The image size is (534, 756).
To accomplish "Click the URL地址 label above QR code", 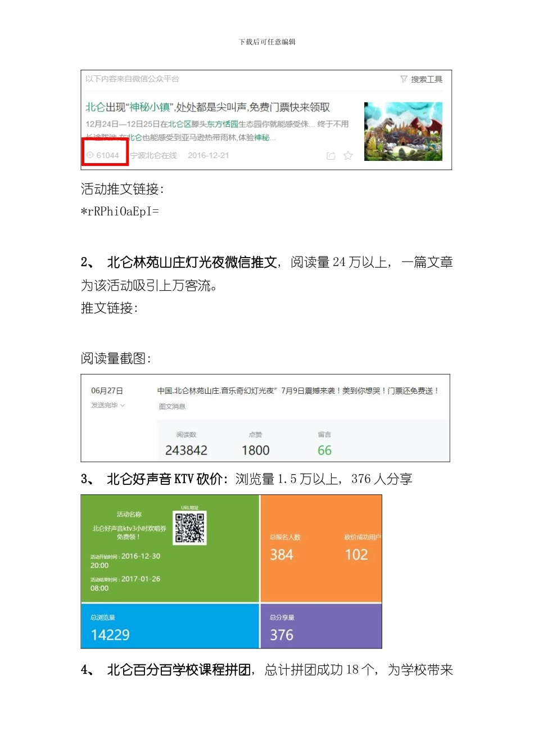I will point(189,507).
